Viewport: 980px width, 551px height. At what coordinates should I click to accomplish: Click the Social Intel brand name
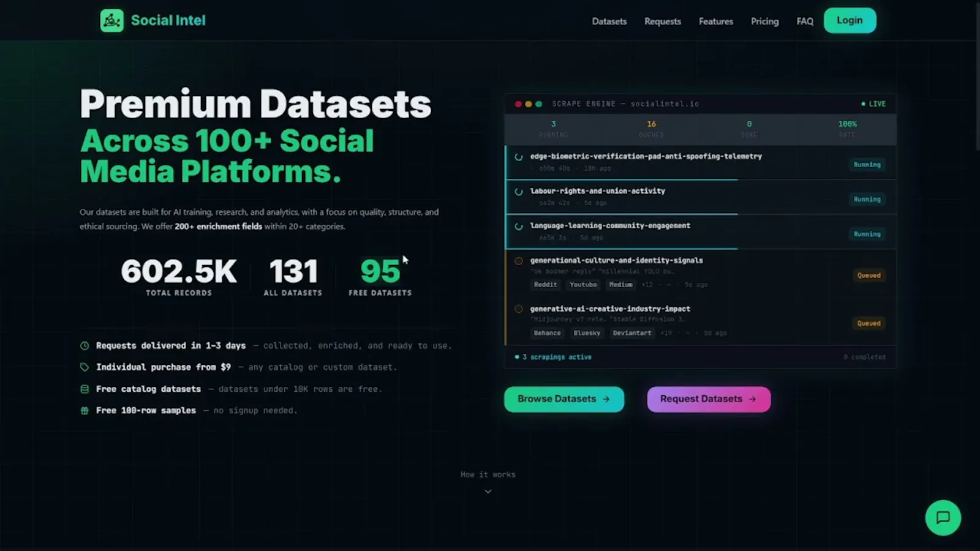(x=168, y=20)
